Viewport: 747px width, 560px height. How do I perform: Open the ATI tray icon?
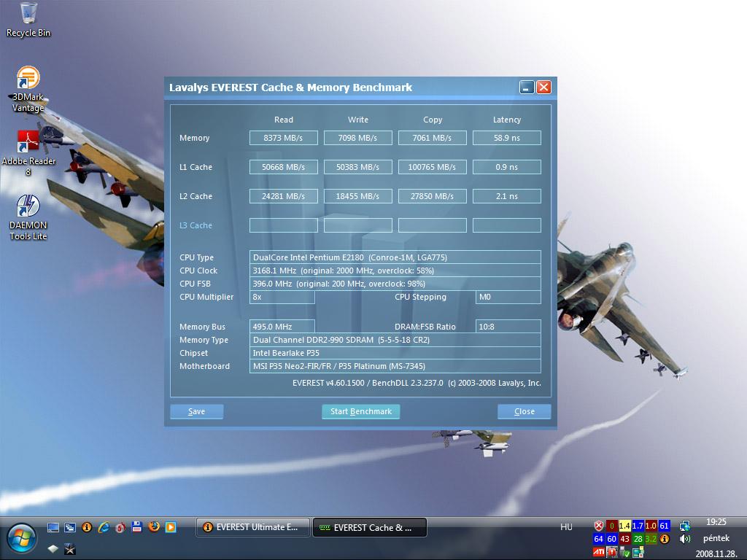pos(598,552)
